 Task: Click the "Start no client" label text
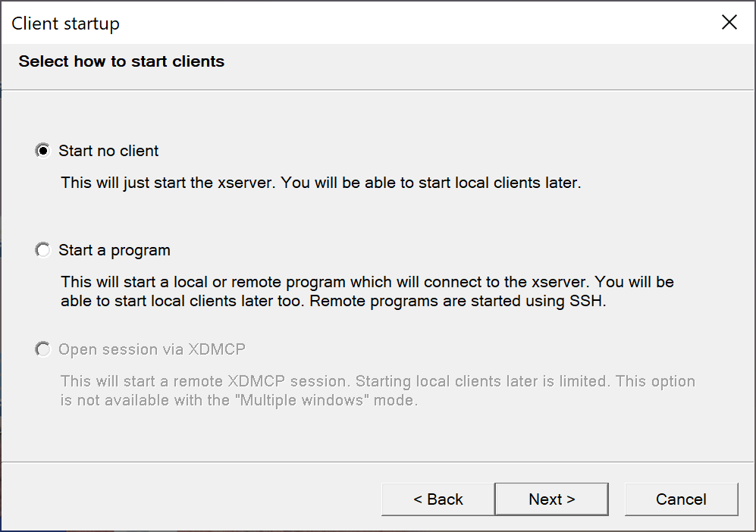(x=108, y=151)
